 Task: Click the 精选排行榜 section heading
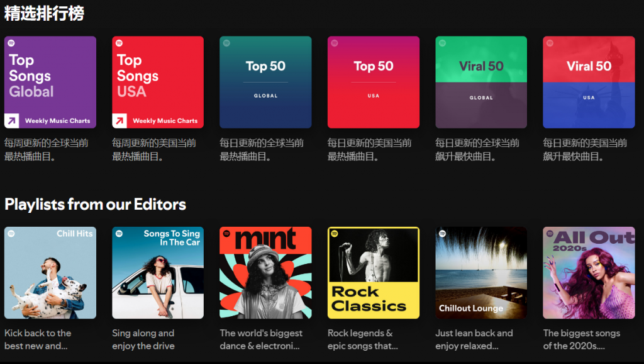tap(45, 13)
